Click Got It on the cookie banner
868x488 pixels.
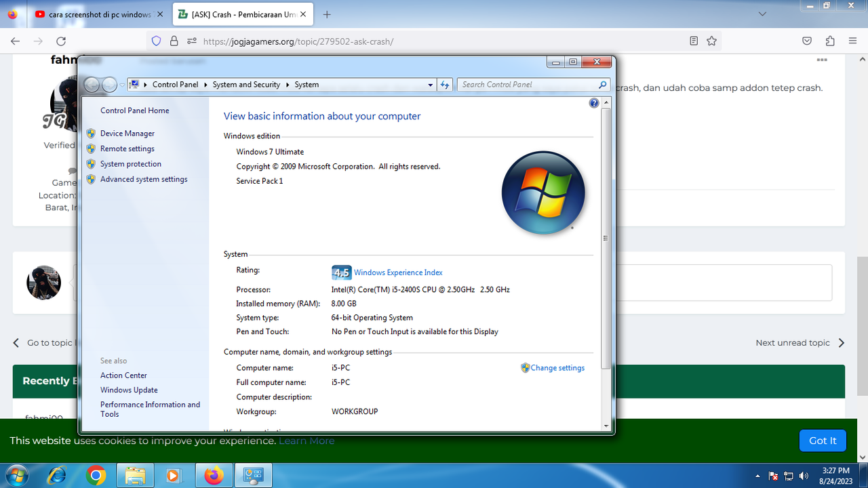coord(823,441)
